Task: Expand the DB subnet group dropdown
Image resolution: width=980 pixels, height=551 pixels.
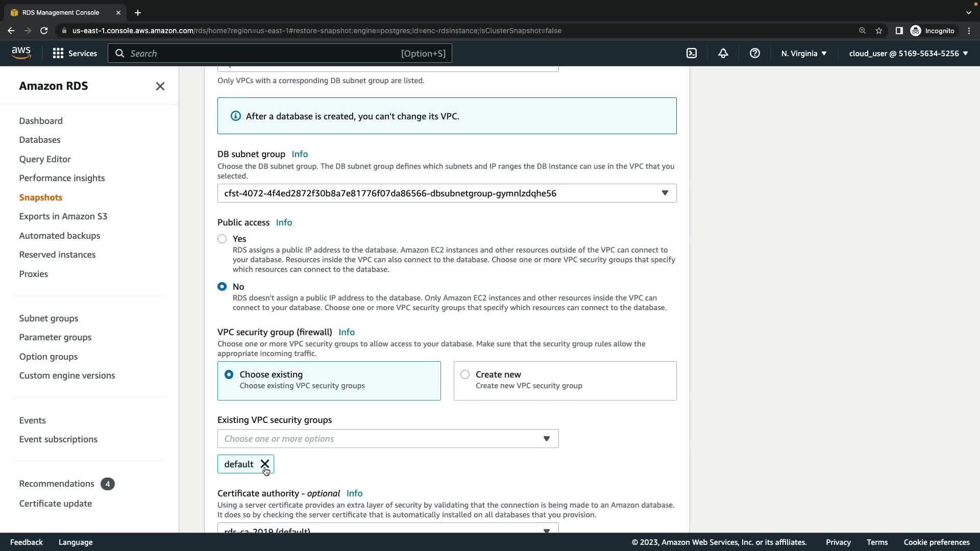Action: pos(447,193)
